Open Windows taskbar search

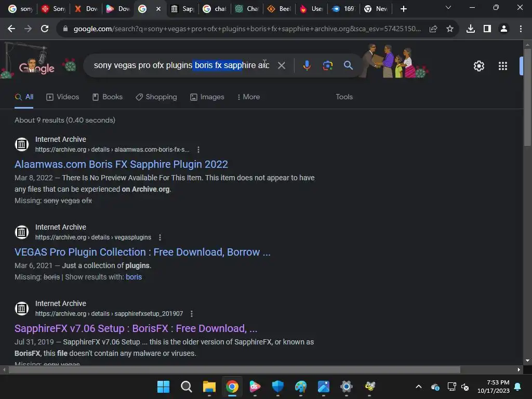[187, 387]
